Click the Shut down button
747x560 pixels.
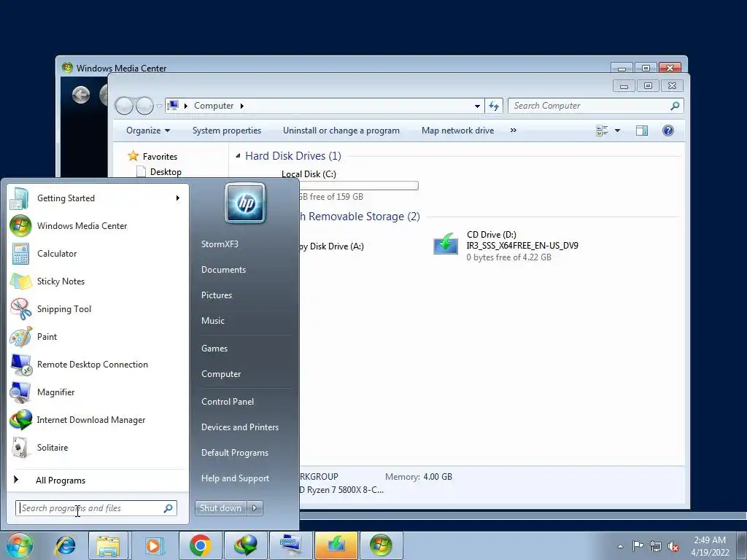click(221, 508)
